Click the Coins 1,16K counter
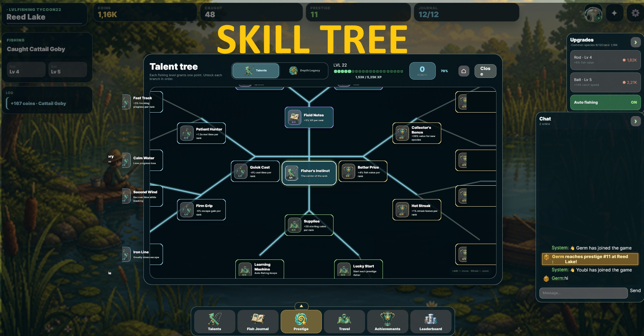644x336 pixels. point(145,12)
